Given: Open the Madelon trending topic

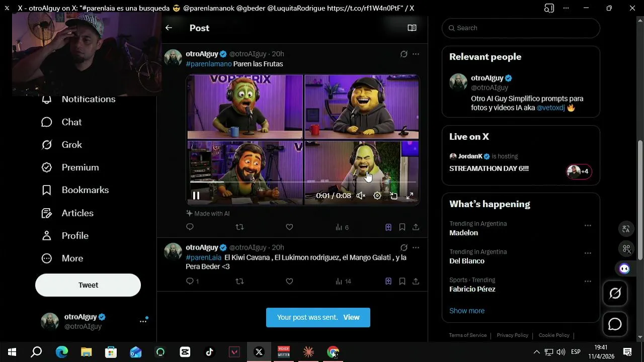Looking at the screenshot, I should click(464, 233).
